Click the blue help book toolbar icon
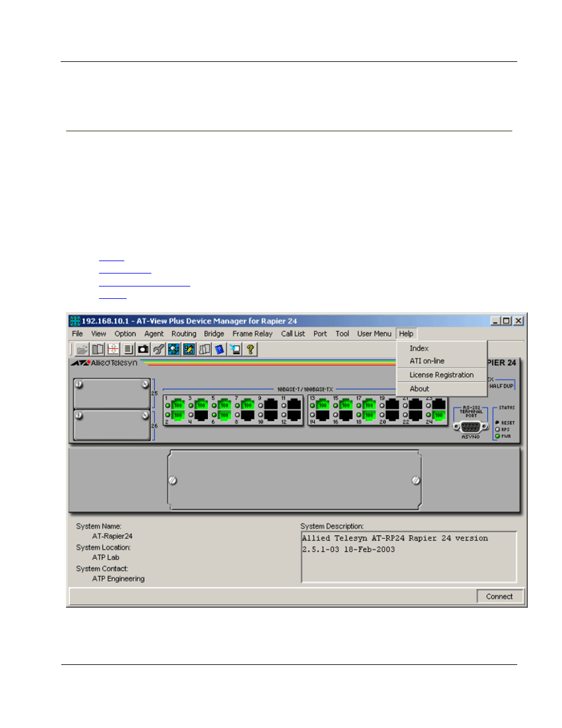 click(x=220, y=350)
